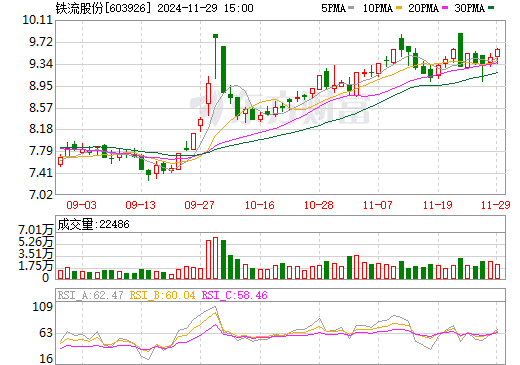Click the RSI_C:58.46 indicator value
Screen dimensions: 520x365
[x=235, y=295]
